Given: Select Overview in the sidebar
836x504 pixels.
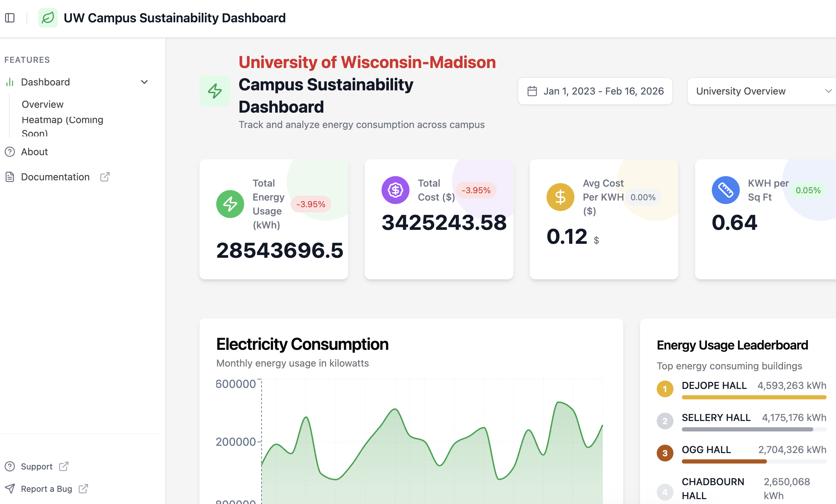Looking at the screenshot, I should click(x=43, y=104).
